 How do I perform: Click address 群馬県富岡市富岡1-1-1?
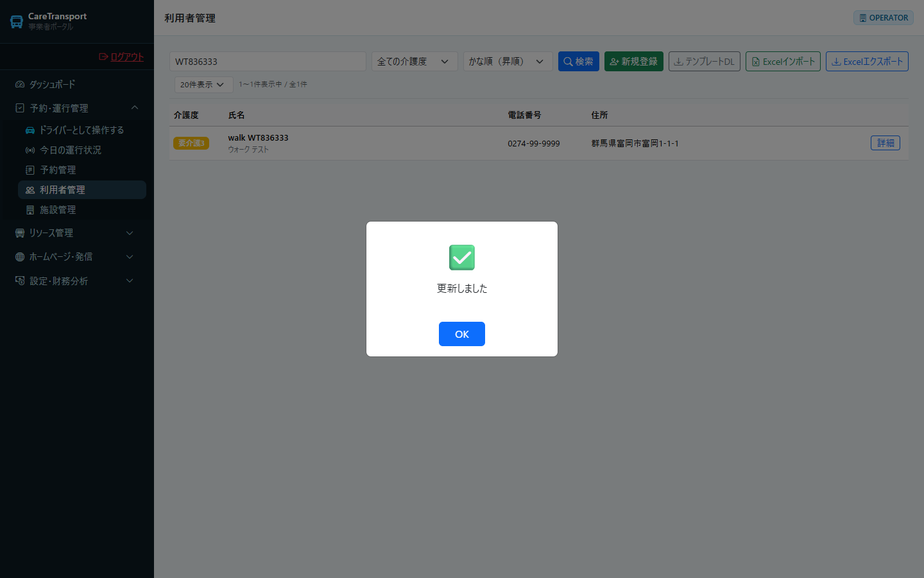[x=635, y=143]
